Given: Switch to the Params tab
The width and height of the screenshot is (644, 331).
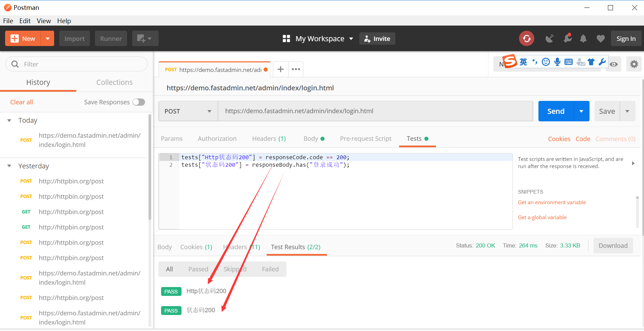Looking at the screenshot, I should (172, 139).
